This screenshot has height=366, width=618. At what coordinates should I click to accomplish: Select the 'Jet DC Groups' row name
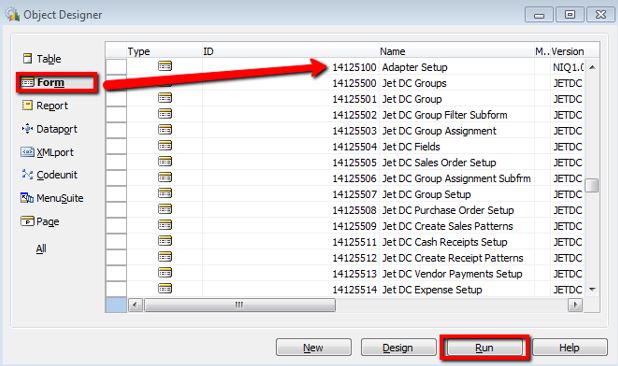point(414,83)
